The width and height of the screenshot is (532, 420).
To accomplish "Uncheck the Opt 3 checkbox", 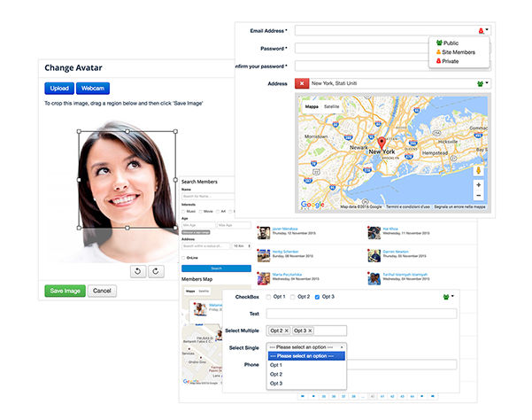I will click(x=317, y=297).
